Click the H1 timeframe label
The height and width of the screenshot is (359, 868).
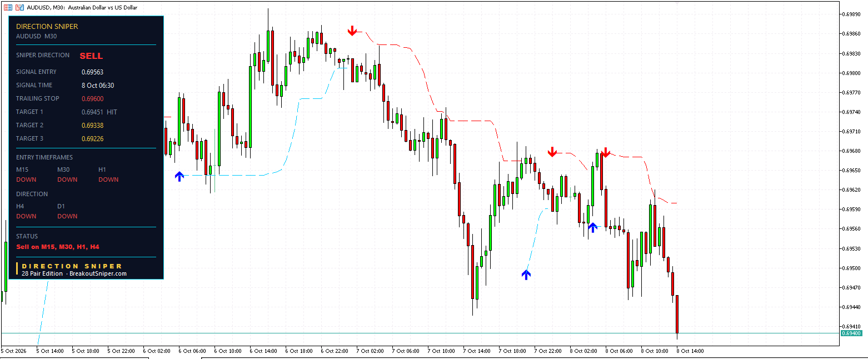pos(102,169)
